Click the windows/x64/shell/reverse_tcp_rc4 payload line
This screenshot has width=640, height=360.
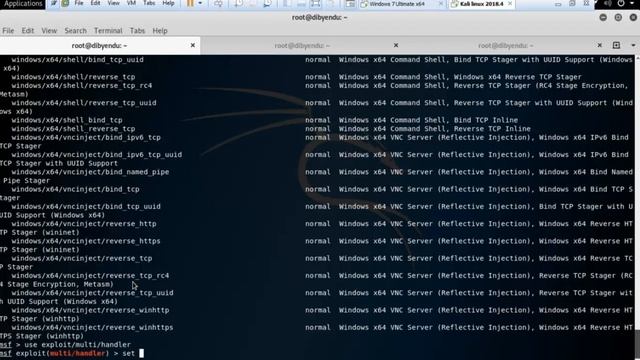pos(82,86)
